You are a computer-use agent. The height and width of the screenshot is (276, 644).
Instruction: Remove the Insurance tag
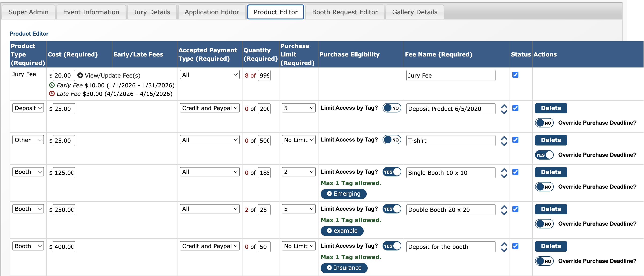click(x=329, y=268)
